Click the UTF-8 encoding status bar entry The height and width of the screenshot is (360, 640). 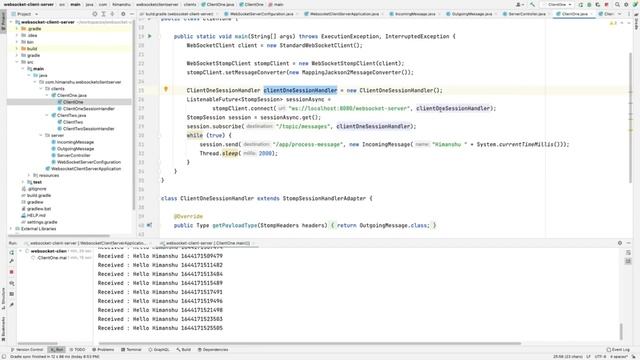pos(600,356)
